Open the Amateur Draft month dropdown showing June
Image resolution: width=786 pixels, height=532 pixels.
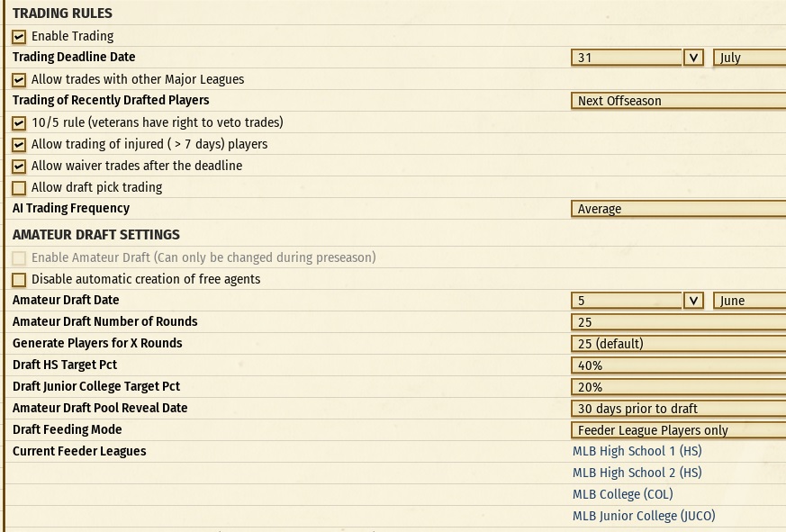click(749, 301)
